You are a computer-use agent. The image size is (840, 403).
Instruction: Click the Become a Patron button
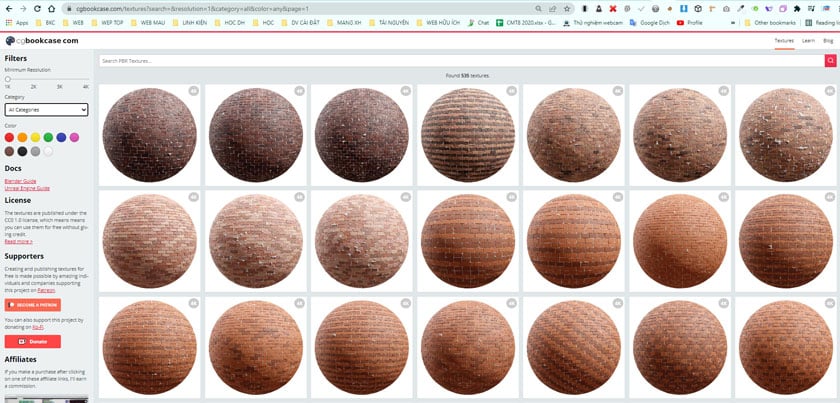click(x=33, y=305)
